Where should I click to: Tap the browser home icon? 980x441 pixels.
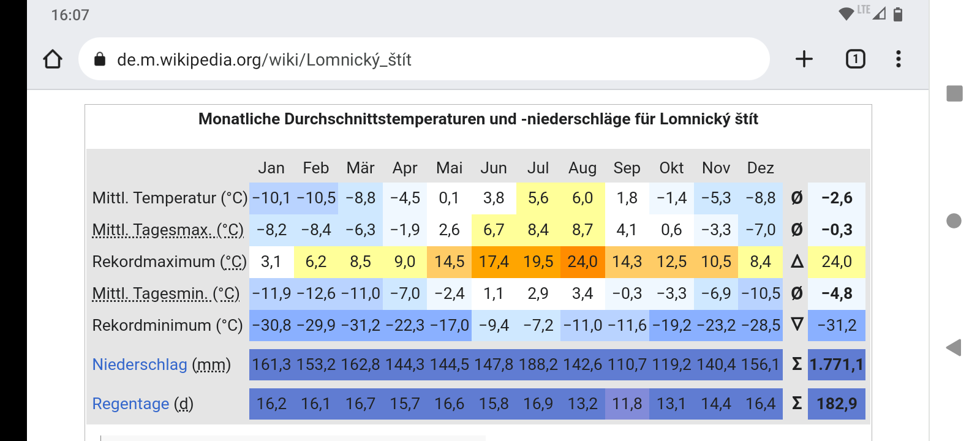tap(53, 59)
